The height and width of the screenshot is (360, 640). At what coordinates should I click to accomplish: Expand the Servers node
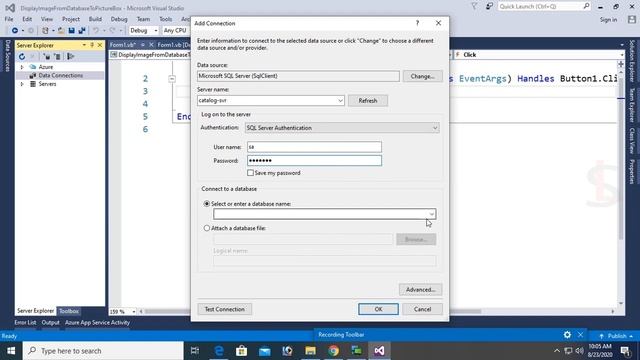[x=22, y=84]
